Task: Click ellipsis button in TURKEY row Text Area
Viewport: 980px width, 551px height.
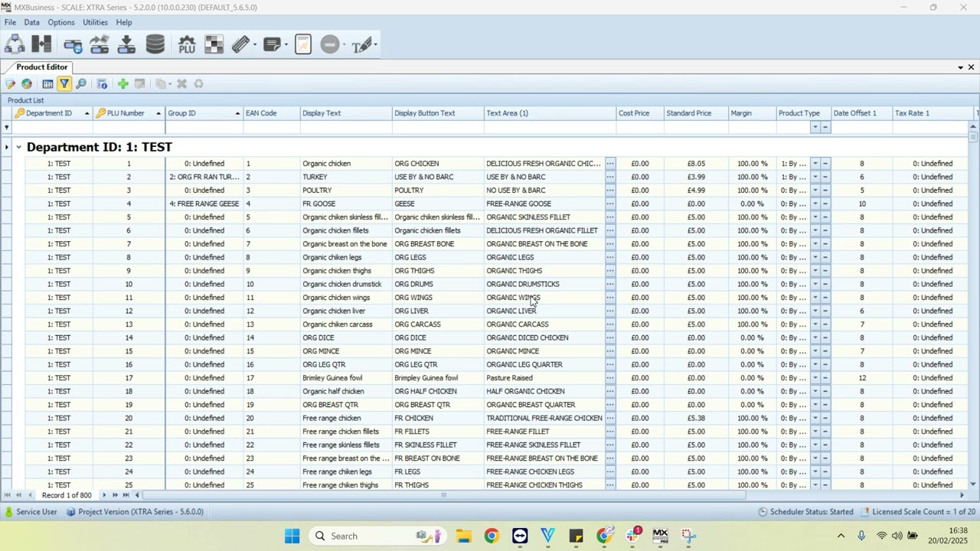Action: 610,178
